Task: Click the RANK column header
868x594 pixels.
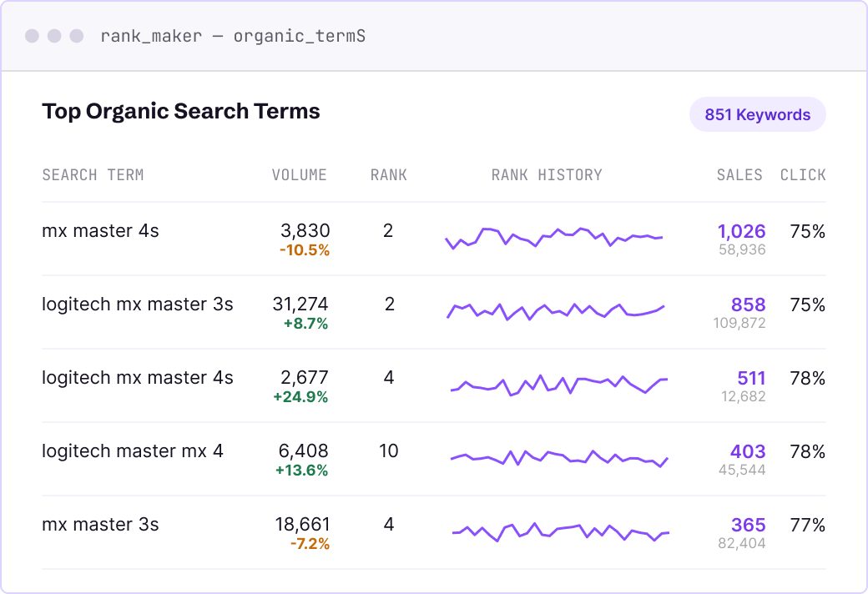Action: 389,175
